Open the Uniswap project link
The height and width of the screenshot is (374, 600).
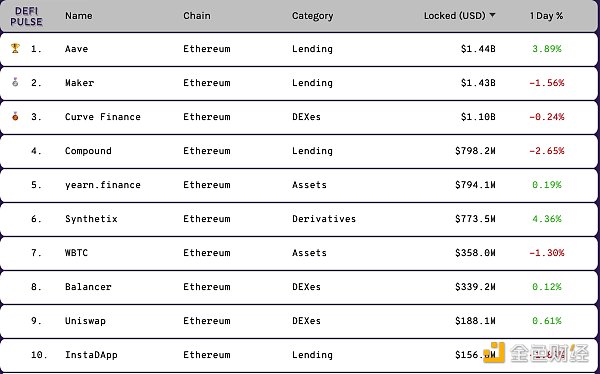coord(85,321)
